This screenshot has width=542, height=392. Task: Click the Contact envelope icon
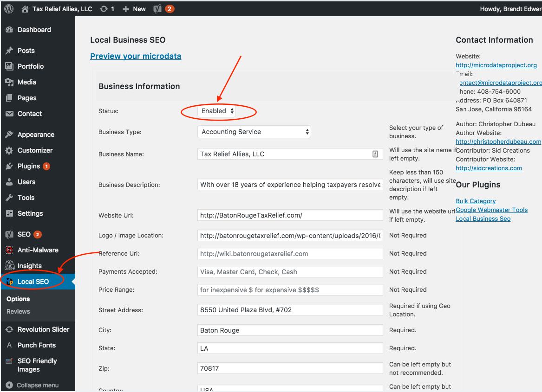point(9,114)
